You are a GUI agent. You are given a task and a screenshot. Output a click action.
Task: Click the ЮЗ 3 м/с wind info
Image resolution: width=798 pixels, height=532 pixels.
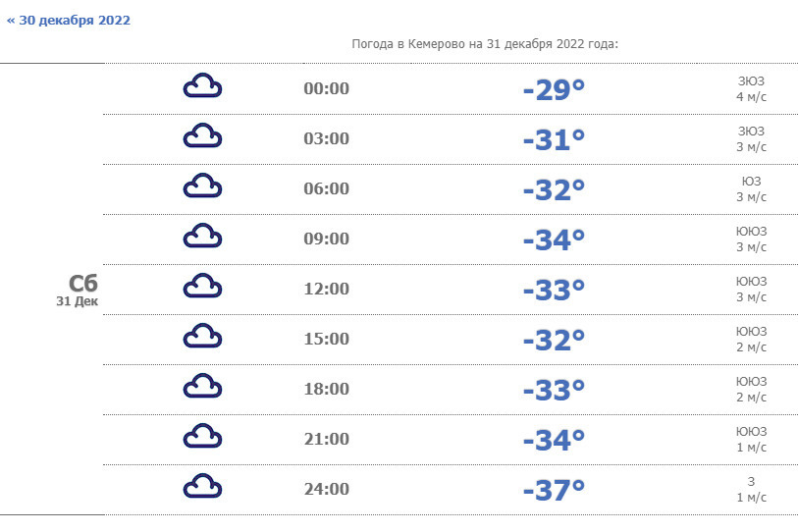[751, 188]
